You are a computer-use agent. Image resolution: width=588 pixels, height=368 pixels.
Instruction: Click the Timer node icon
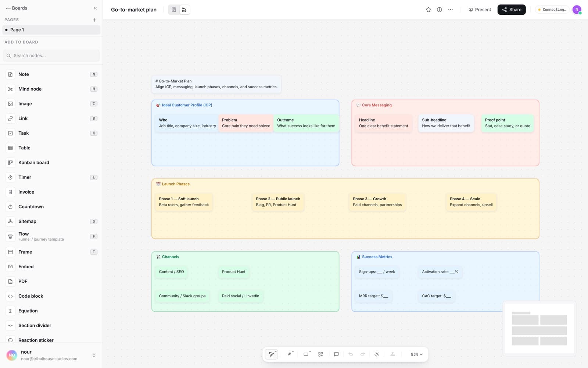coord(10,177)
